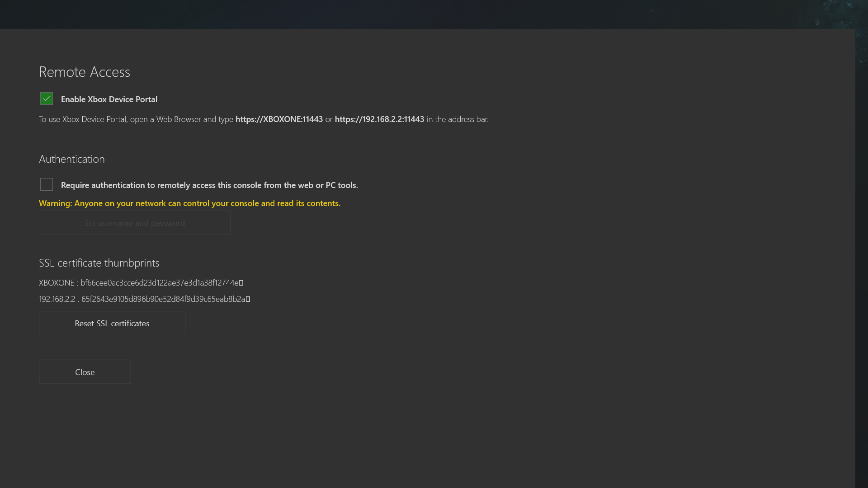
Task: Select the 192.168.2.2 certificate thumbprint text
Action: [x=163, y=299]
